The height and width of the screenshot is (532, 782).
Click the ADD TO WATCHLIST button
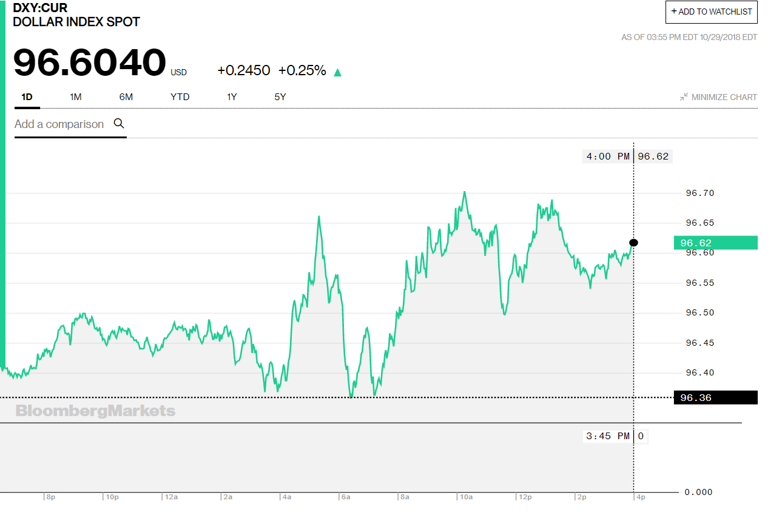[711, 12]
